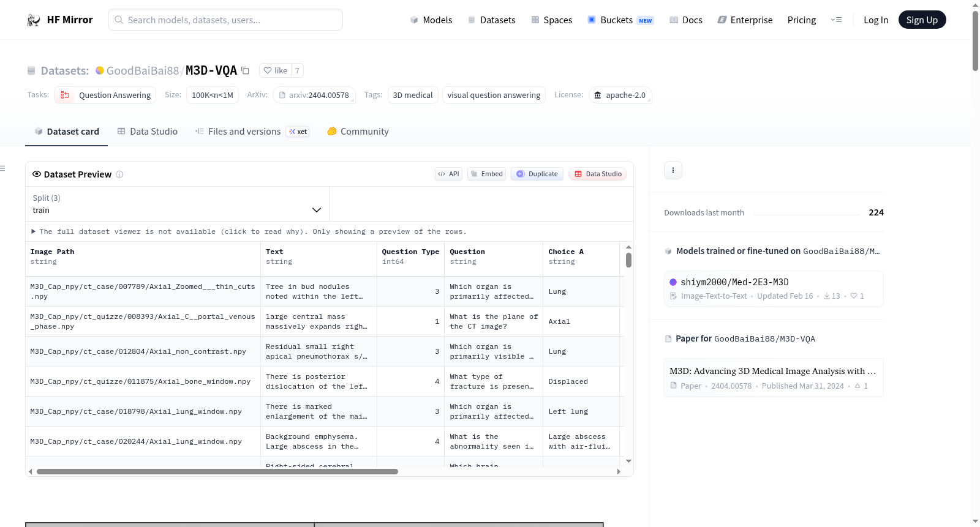
Task: Go to Models in the navigation
Action: (x=431, y=20)
